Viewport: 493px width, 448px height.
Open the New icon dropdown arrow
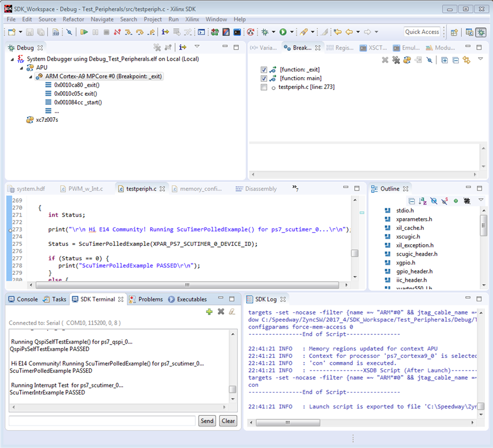pos(20,32)
